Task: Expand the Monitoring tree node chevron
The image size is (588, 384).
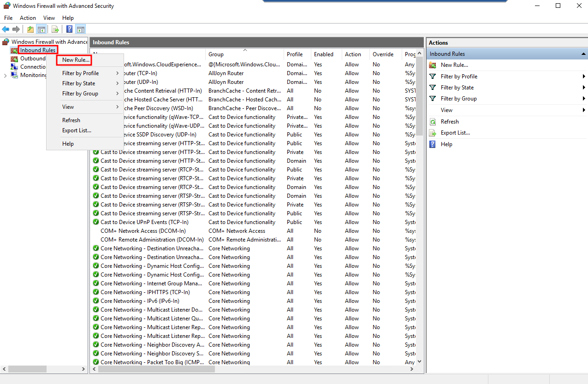Action: tap(5, 76)
